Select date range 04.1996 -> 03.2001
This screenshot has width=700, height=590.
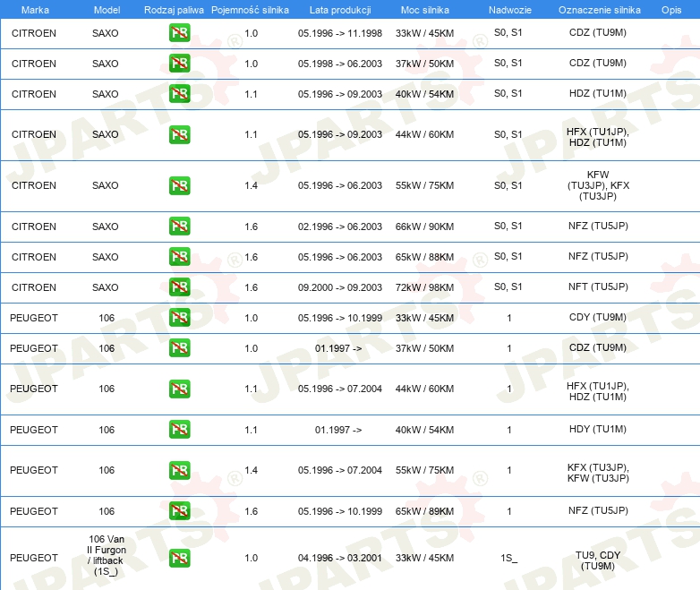tap(340, 558)
